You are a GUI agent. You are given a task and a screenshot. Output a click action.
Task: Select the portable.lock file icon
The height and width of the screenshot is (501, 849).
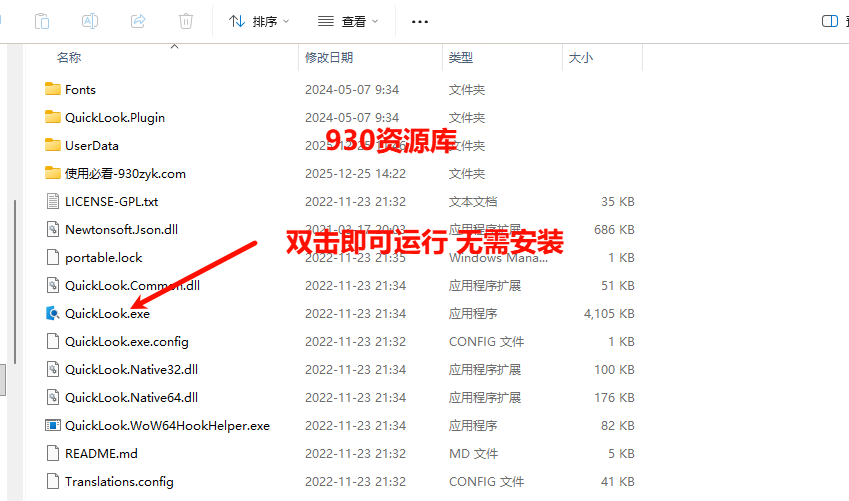click(x=53, y=257)
